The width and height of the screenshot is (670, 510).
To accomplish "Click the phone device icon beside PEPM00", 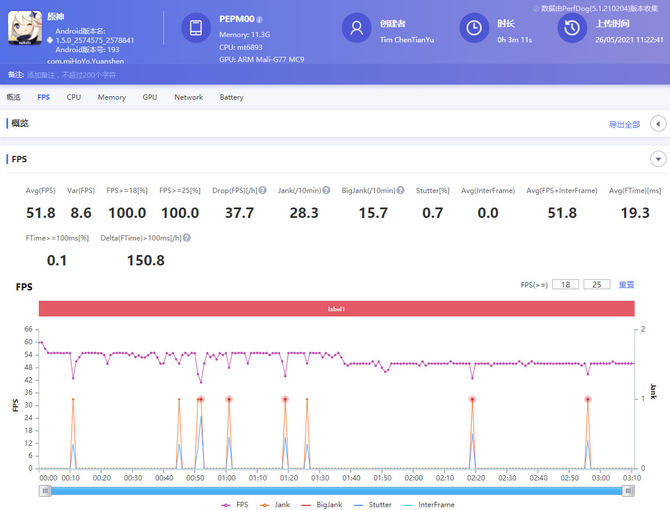I will tap(197, 28).
